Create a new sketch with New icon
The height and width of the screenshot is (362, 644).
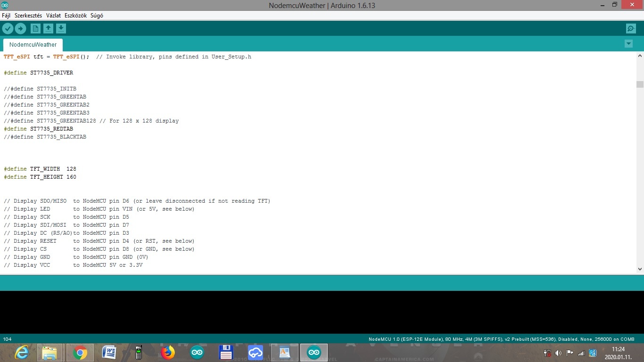[x=35, y=29]
